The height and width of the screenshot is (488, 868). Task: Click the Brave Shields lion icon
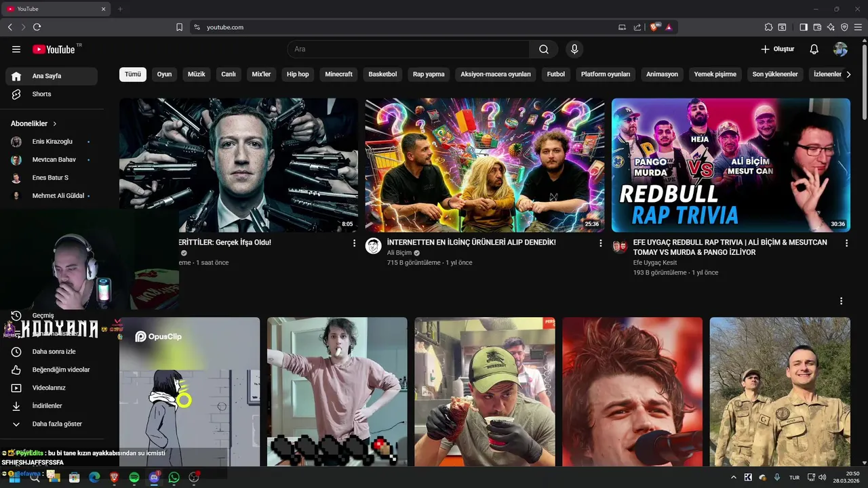point(654,27)
